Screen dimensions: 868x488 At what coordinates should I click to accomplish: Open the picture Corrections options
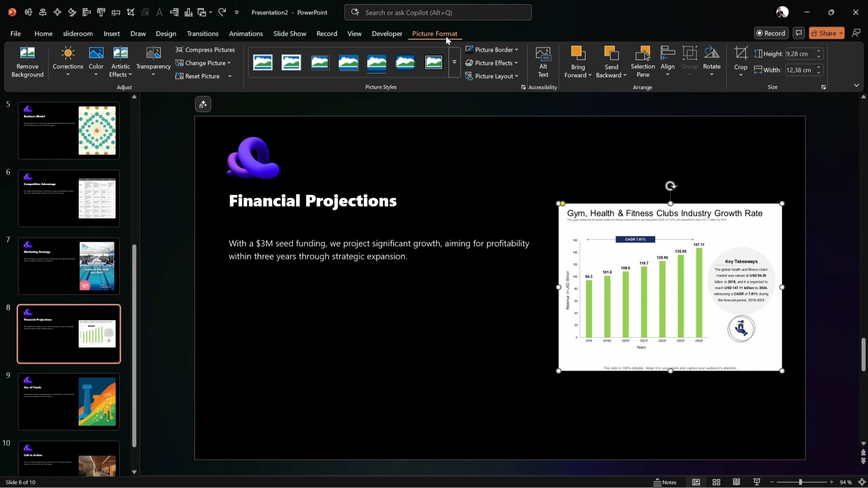68,62
